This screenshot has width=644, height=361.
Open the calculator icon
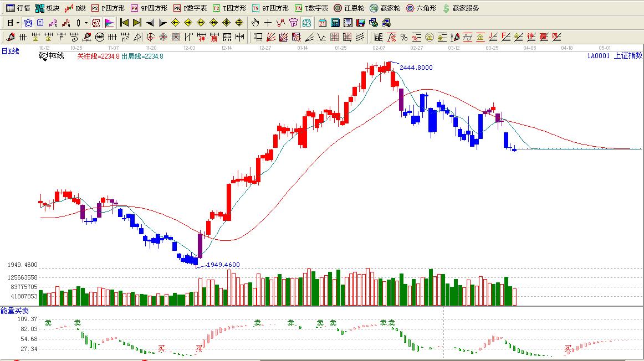335,23
